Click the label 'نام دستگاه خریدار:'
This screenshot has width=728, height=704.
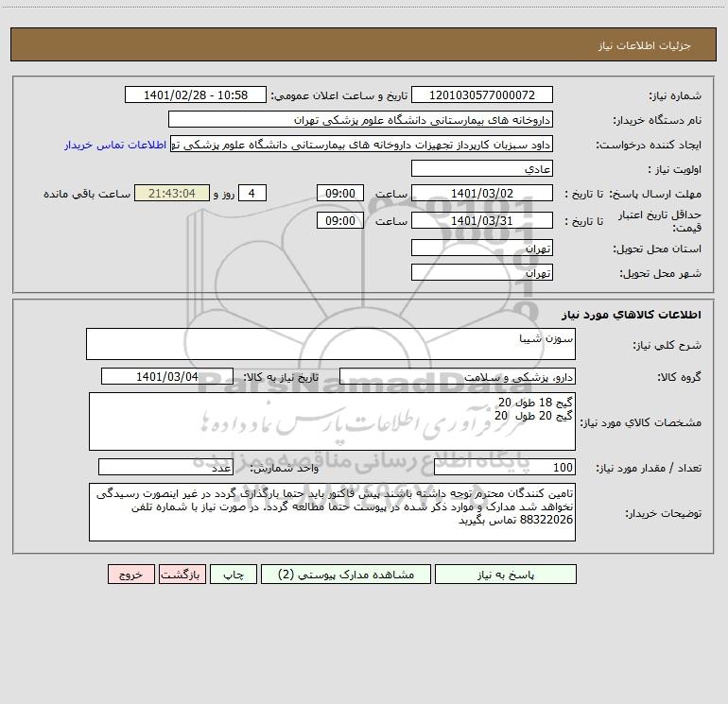point(657,121)
